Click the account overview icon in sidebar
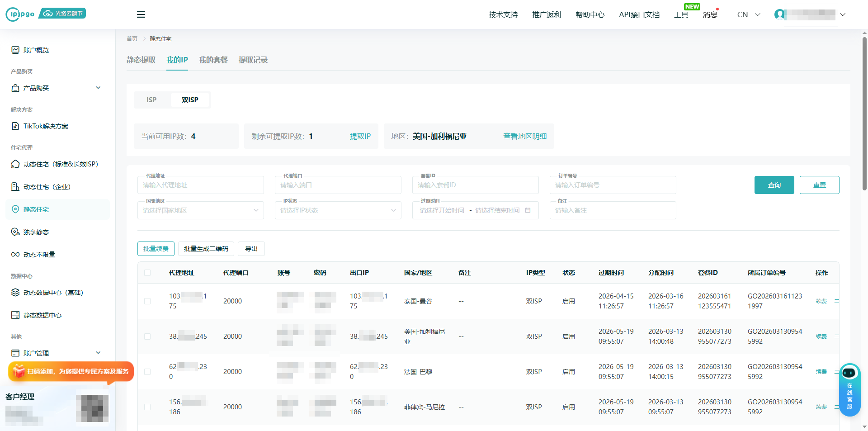The image size is (868, 431). pos(15,50)
